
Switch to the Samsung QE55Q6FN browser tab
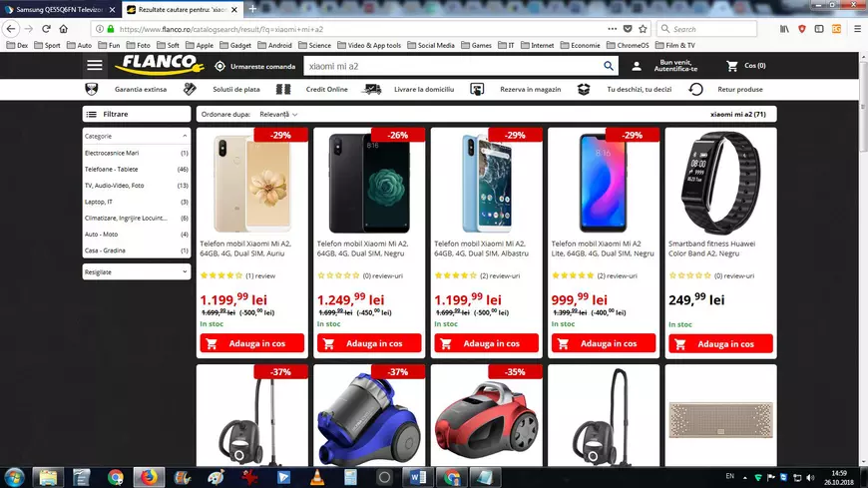pyautogui.click(x=60, y=9)
